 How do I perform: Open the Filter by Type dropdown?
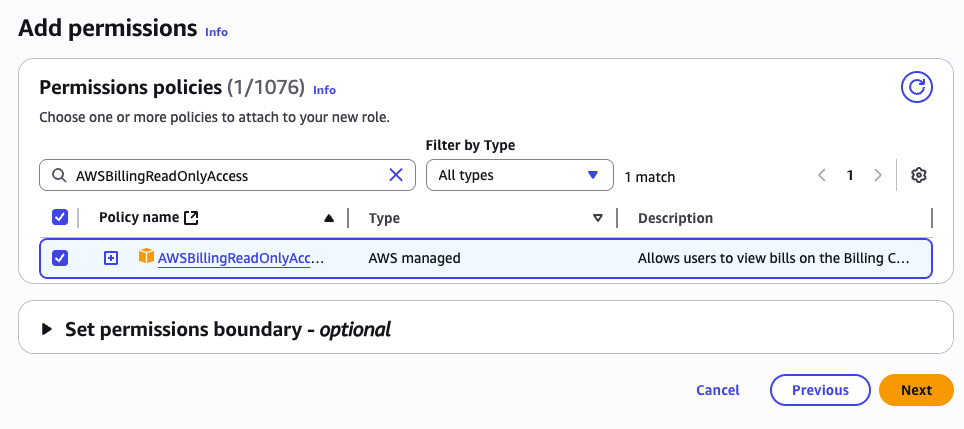pos(520,175)
